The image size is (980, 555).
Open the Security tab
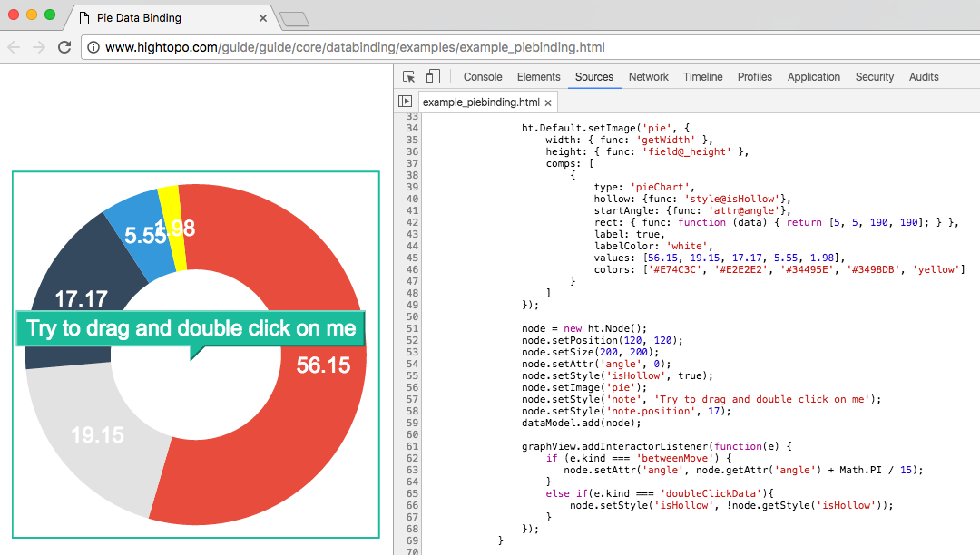pos(875,77)
